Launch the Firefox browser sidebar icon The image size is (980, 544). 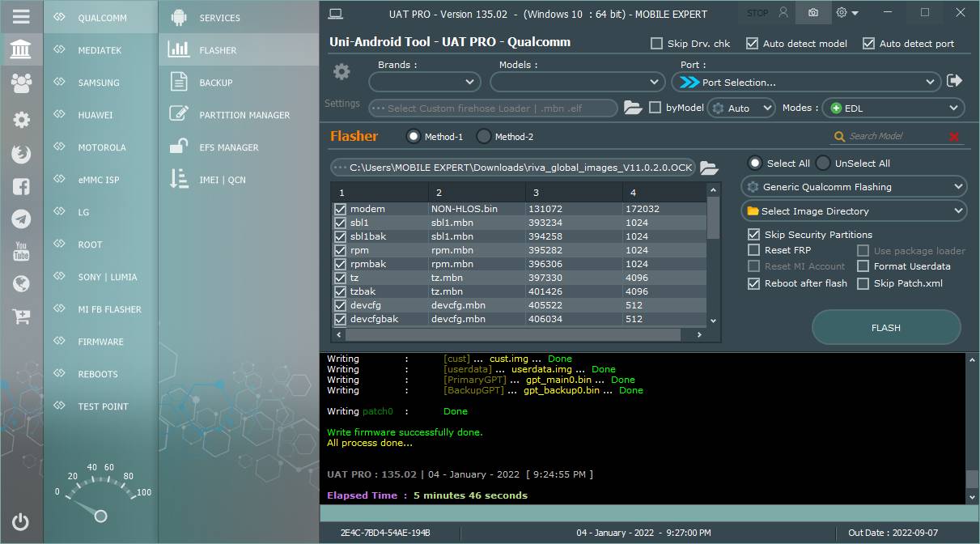click(21, 154)
